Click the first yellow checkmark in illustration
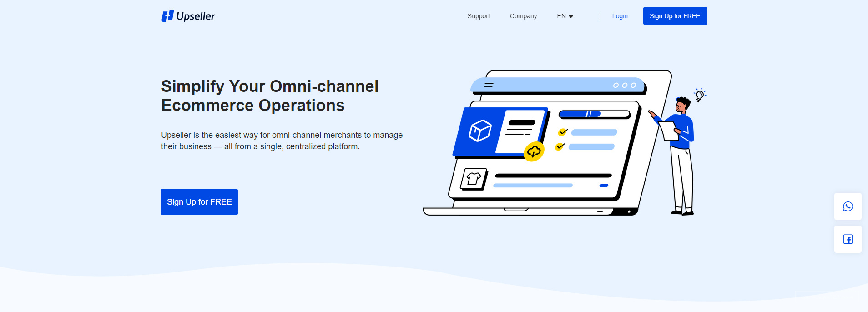 563,132
